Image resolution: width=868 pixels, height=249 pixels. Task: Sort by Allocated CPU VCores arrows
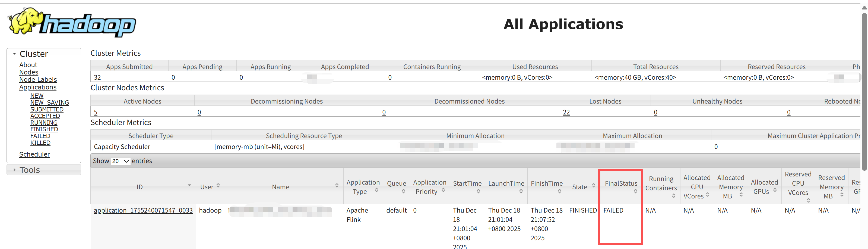tap(707, 195)
